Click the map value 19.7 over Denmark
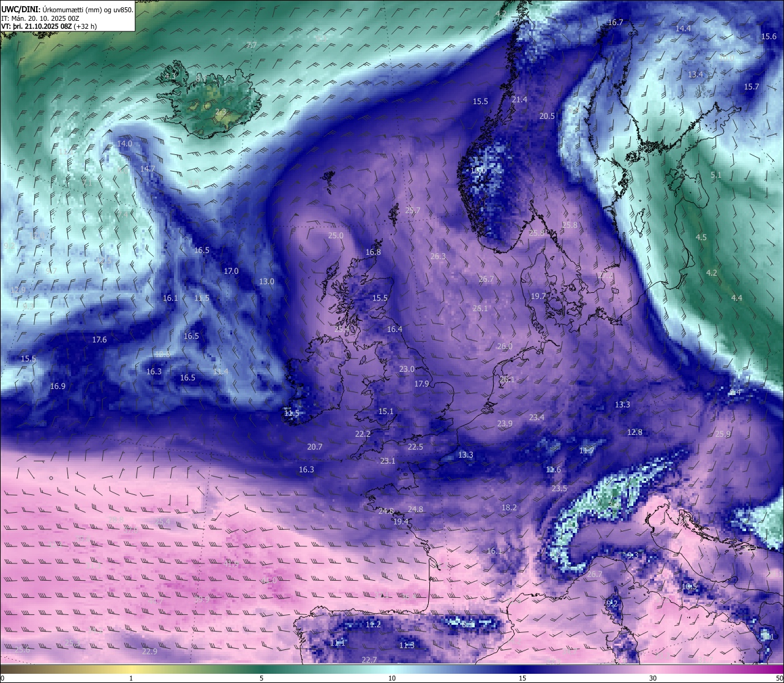Viewport: 784px width, 683px height. 538,296
